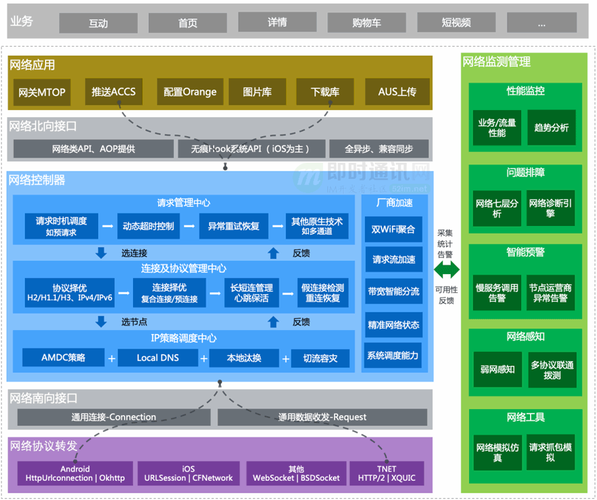This screenshot has height=500, width=597.
Task: Click the 网络工具 section heading
Action: pos(525,417)
